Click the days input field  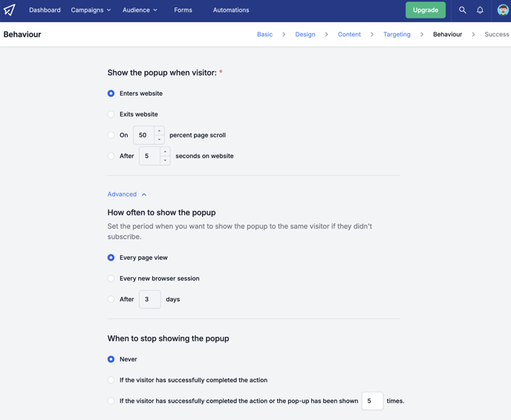[150, 299]
